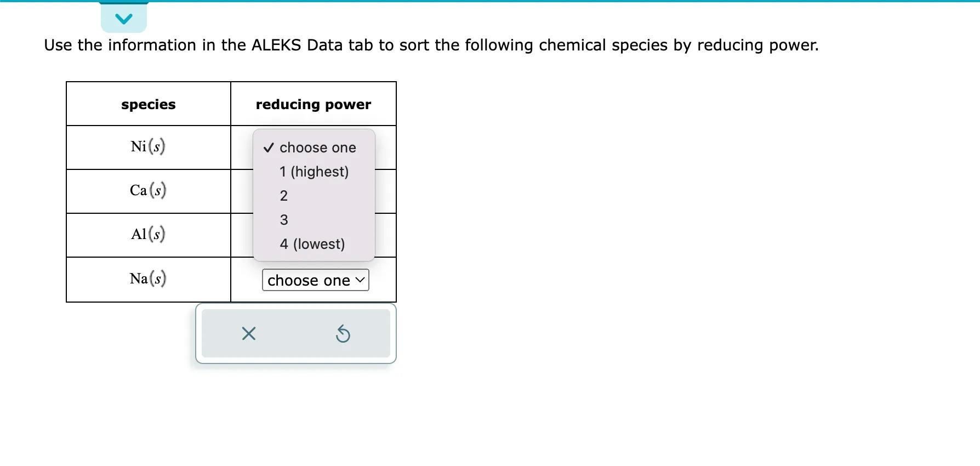Click the reducing power column header

[313, 104]
